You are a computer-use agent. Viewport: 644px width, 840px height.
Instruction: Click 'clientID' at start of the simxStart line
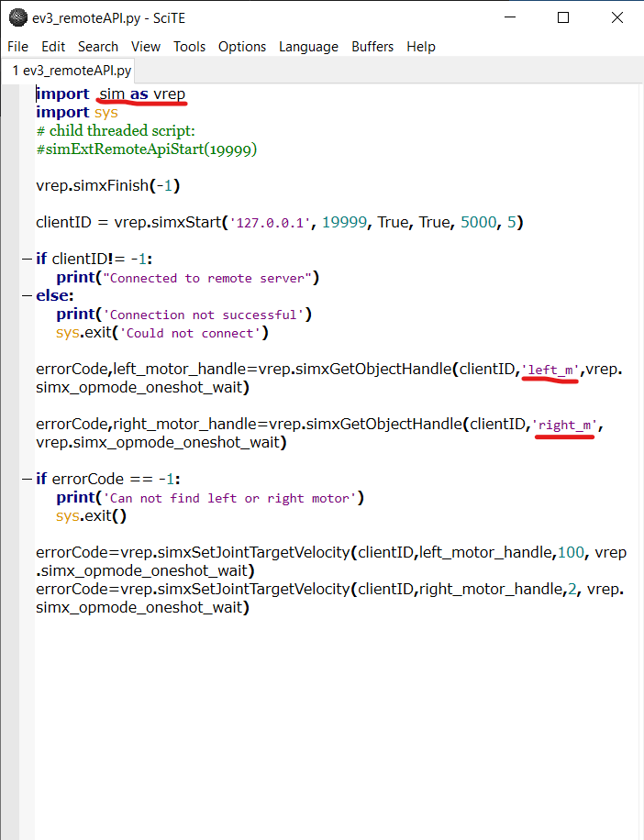(63, 222)
